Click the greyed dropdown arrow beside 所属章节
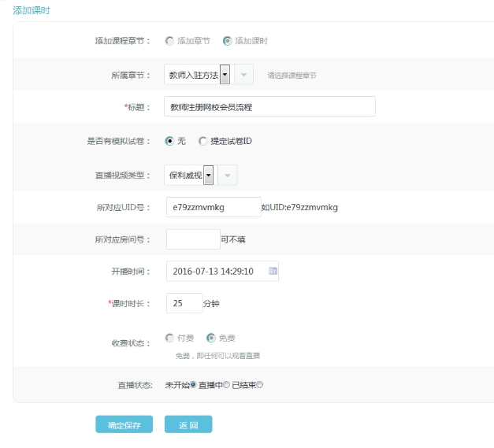The width and height of the screenshot is (494, 448). point(243,76)
